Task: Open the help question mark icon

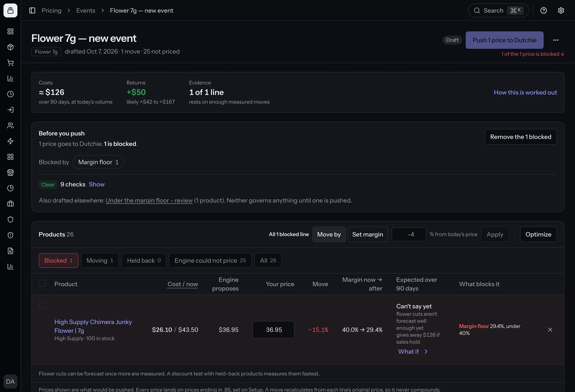Action: coord(544,10)
